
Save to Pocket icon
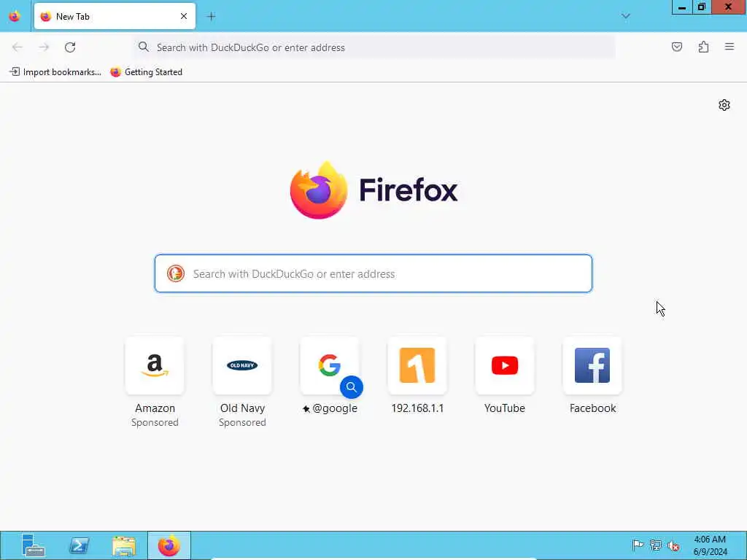point(676,47)
